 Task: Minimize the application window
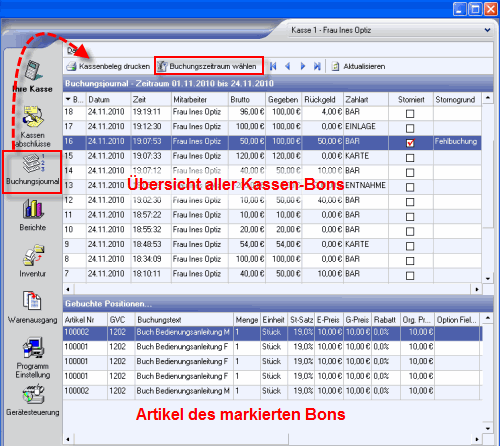(459, 9)
